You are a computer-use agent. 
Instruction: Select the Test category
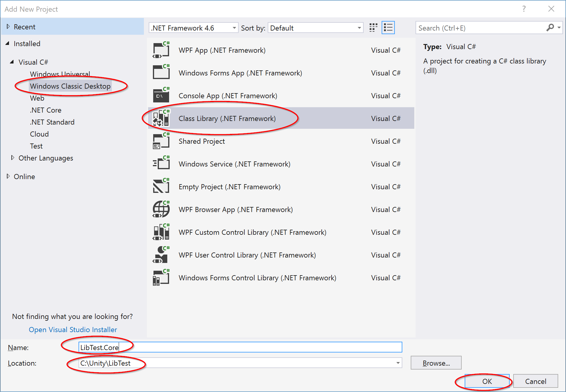point(36,146)
